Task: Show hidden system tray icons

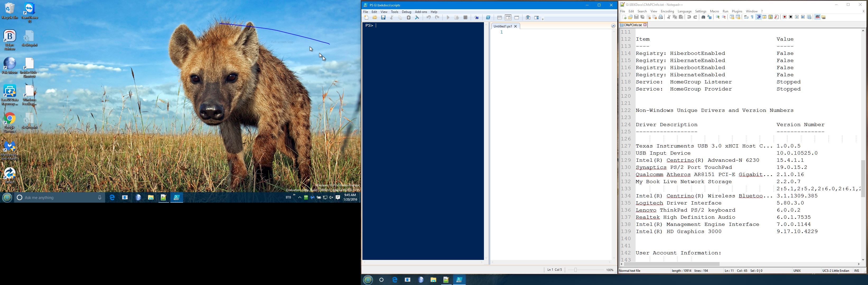Action: [x=300, y=197]
